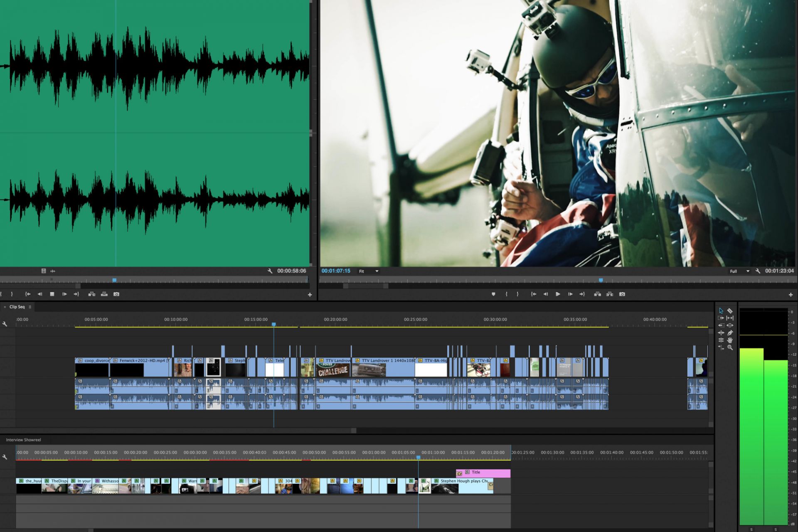The width and height of the screenshot is (798, 532).
Task: Open Clip Seq timeline display settings wrench
Action: (5, 324)
